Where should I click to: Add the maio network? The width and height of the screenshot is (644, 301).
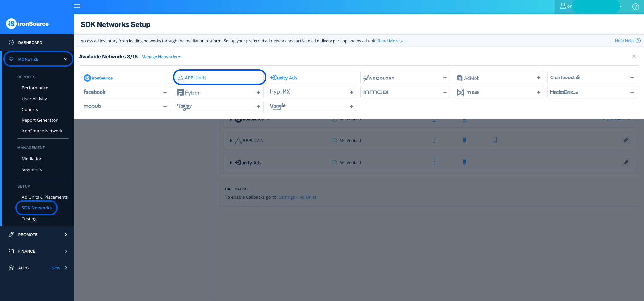tap(538, 92)
